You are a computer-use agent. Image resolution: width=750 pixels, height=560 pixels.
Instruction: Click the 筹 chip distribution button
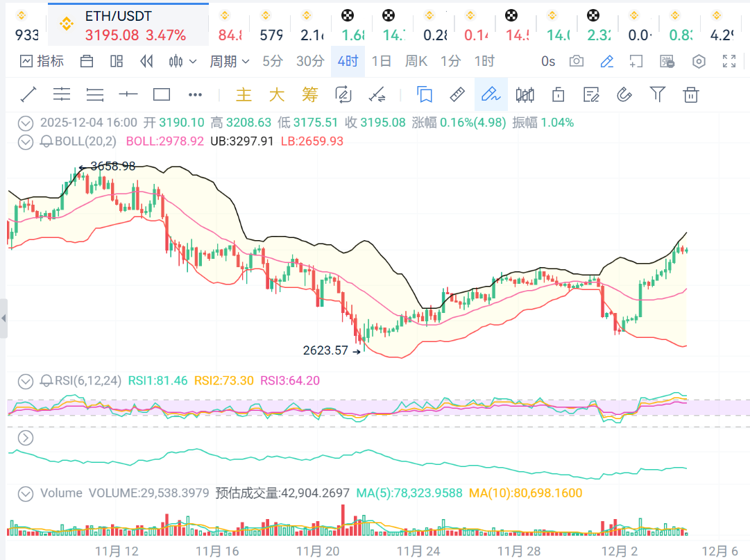(309, 94)
